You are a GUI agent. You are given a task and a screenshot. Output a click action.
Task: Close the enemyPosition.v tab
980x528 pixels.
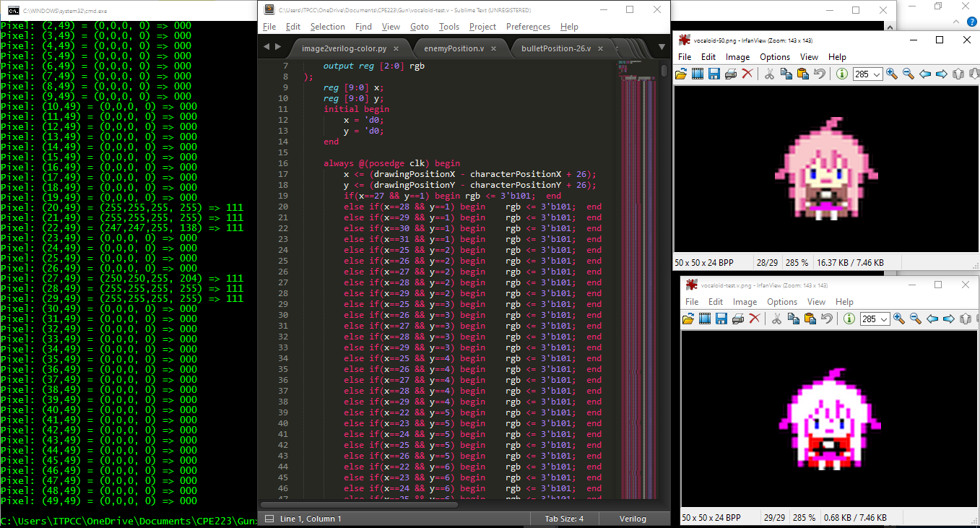[494, 48]
